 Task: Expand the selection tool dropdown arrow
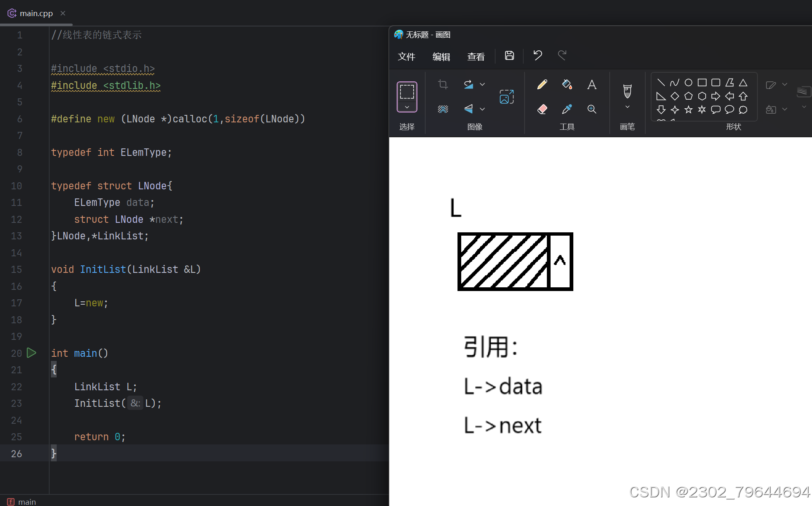click(x=407, y=107)
